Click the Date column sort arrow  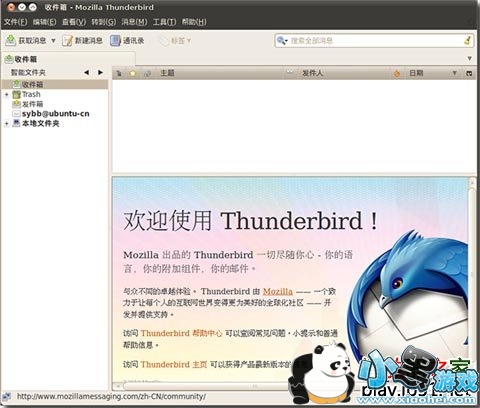click(454, 73)
